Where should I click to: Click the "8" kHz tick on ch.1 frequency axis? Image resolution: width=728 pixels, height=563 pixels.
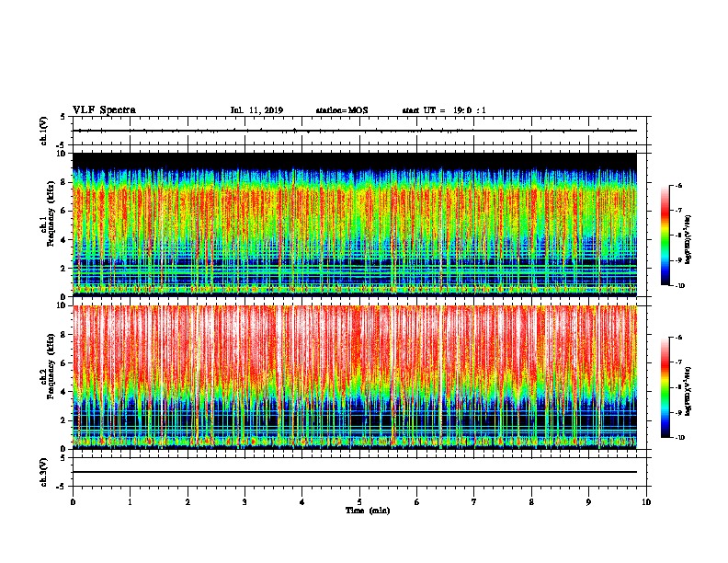coord(64,182)
